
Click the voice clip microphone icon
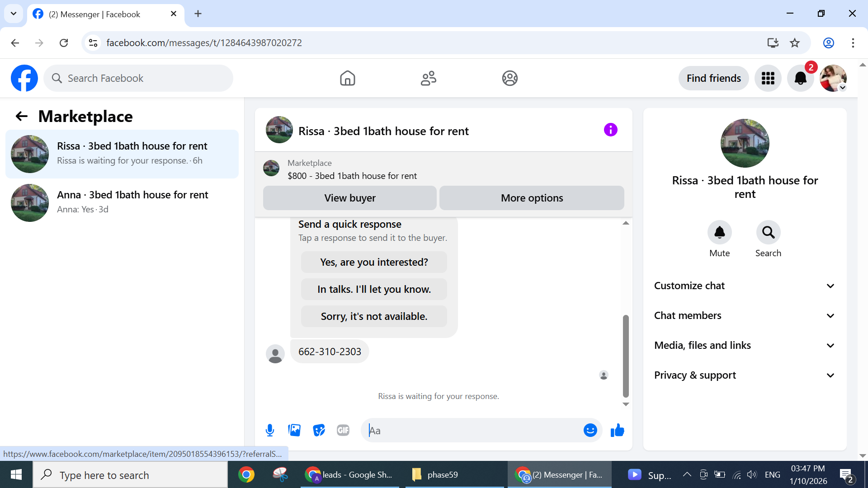pos(270,430)
